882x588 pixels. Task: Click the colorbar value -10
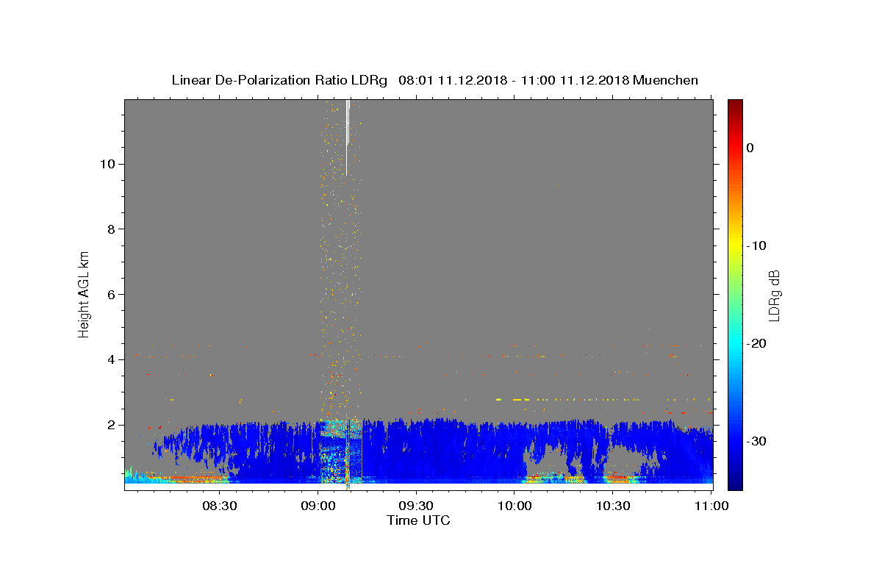(x=757, y=245)
